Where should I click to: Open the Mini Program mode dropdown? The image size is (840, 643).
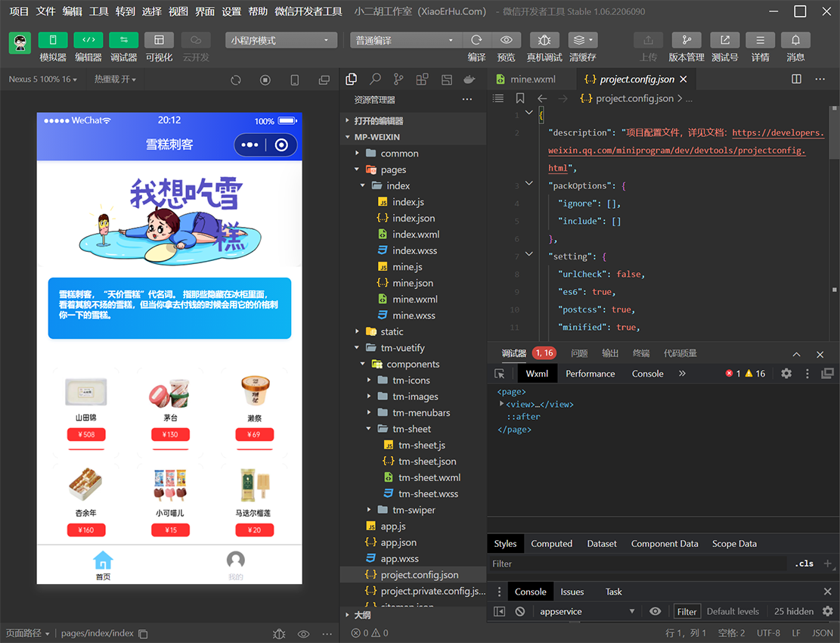(x=281, y=40)
